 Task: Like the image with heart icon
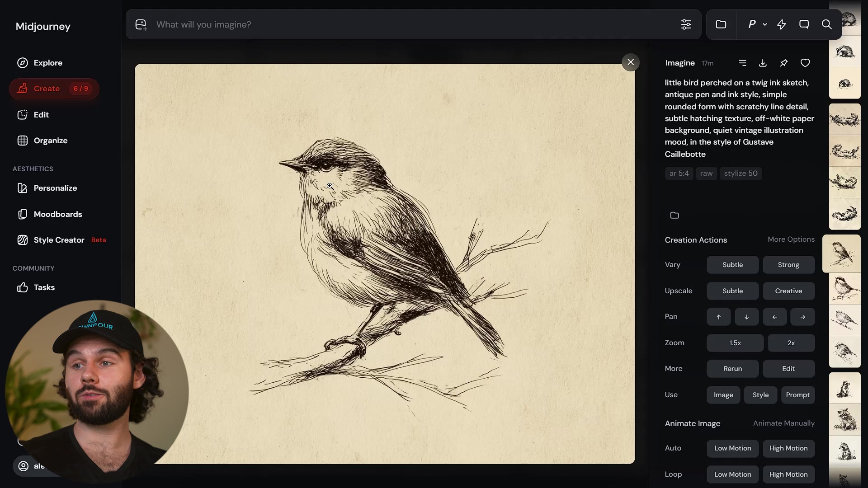[805, 63]
